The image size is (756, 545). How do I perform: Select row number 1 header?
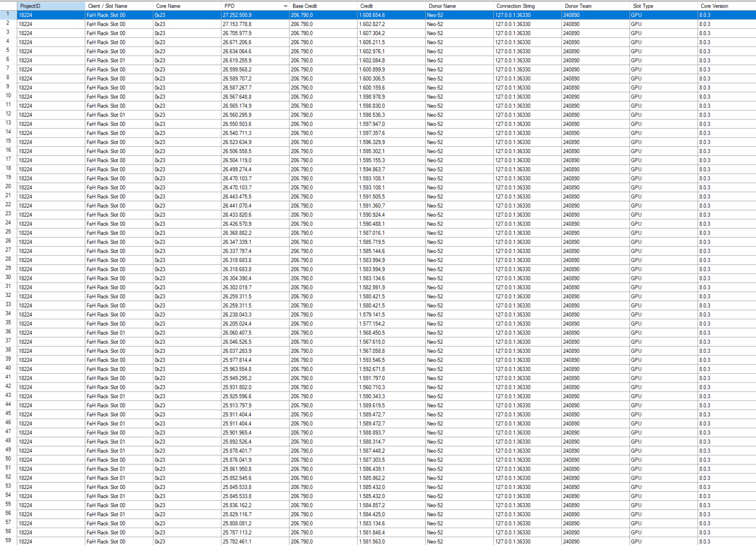pos(8,14)
